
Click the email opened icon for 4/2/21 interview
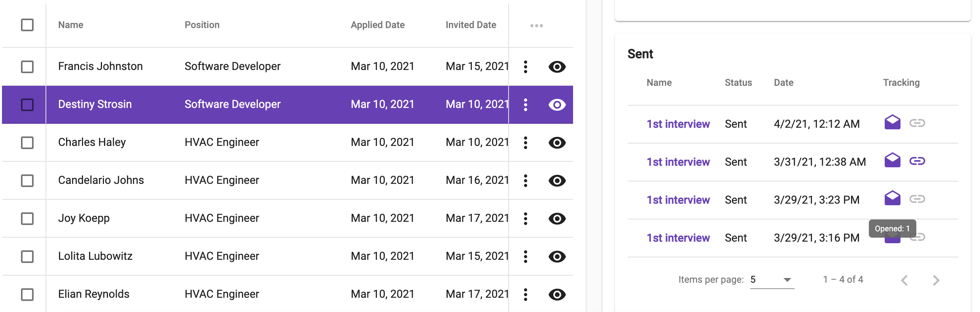(892, 123)
